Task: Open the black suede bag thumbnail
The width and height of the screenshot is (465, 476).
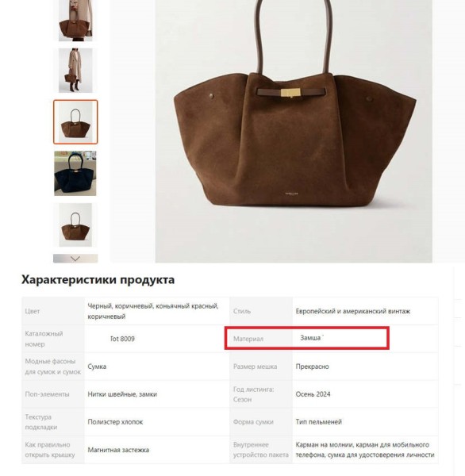Action: tap(75, 173)
